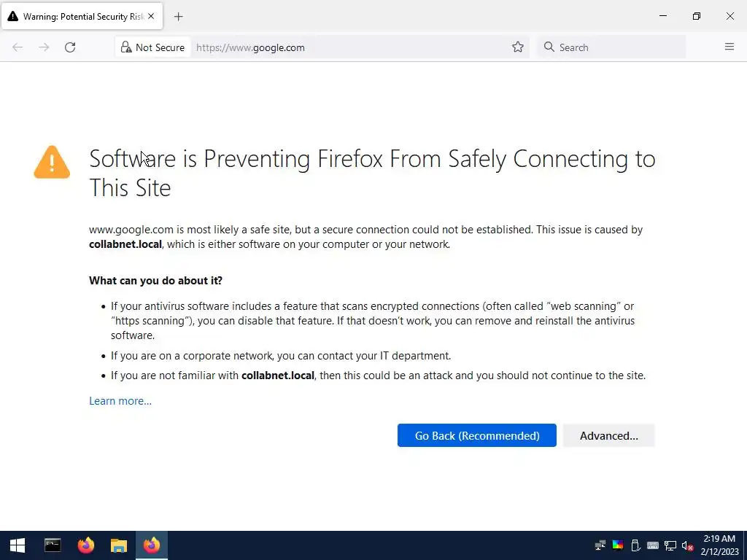Open the Windows Start menu

coord(18,545)
